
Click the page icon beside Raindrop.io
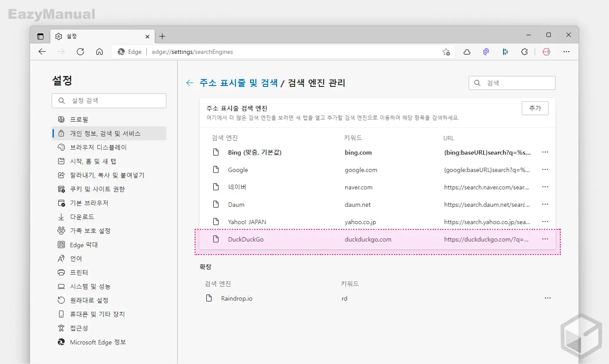[209, 298]
